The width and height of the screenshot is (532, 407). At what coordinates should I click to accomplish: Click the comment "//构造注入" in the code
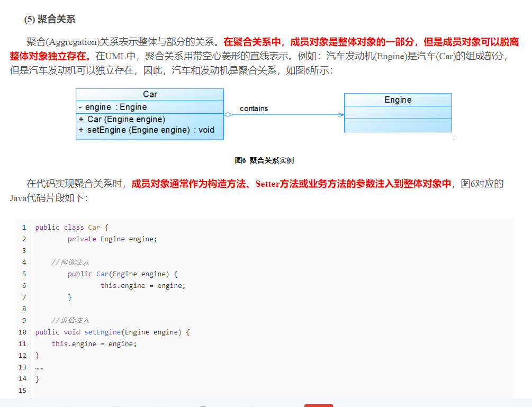(70, 262)
